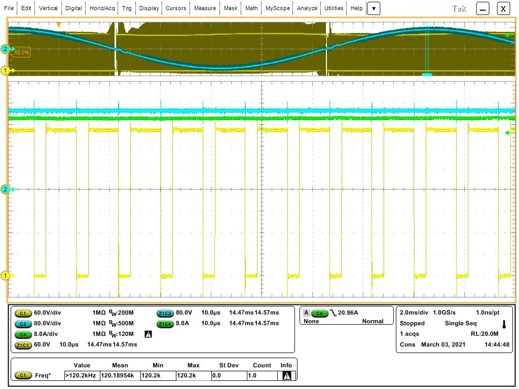Expand the menu bar dropdown arrow

tap(374, 8)
